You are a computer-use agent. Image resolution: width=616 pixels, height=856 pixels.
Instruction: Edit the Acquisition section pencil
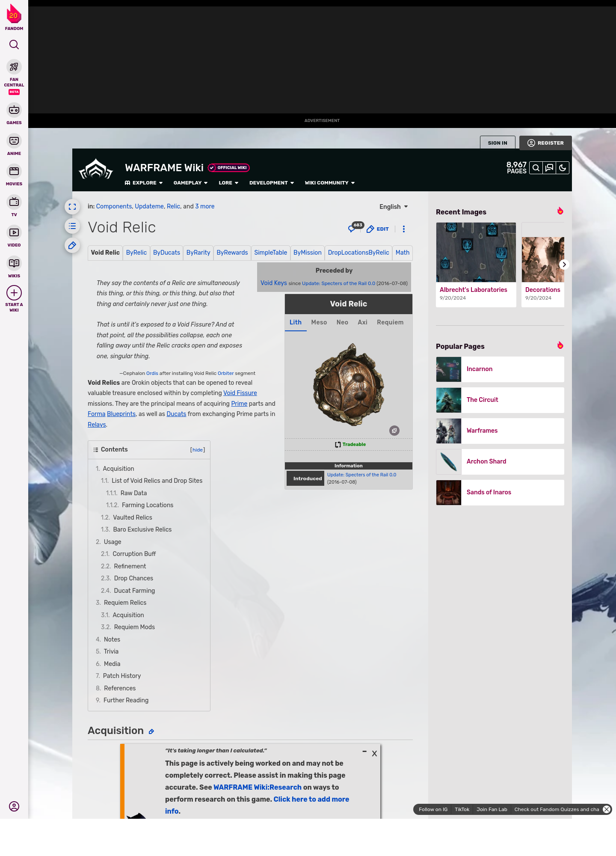tap(151, 731)
